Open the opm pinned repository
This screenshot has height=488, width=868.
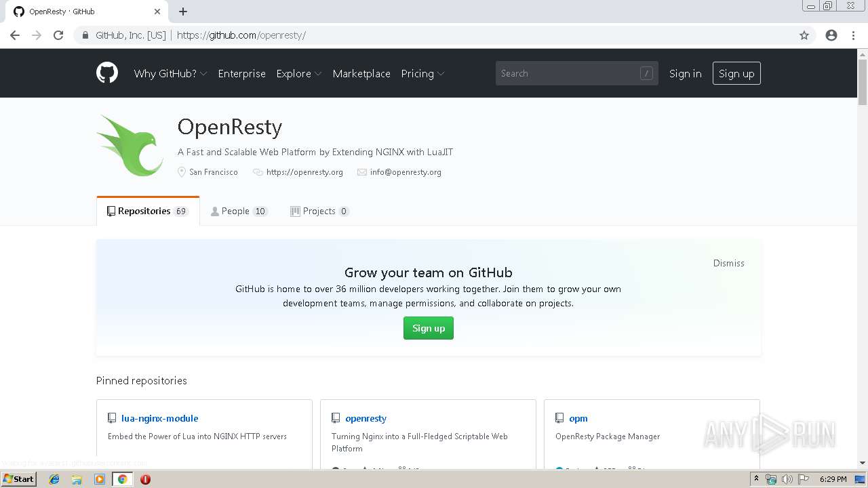[x=578, y=418]
